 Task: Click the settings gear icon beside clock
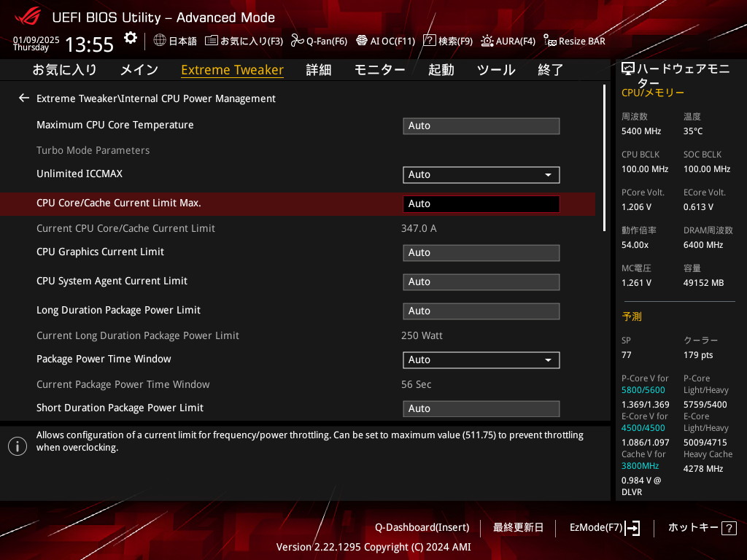[x=130, y=38]
